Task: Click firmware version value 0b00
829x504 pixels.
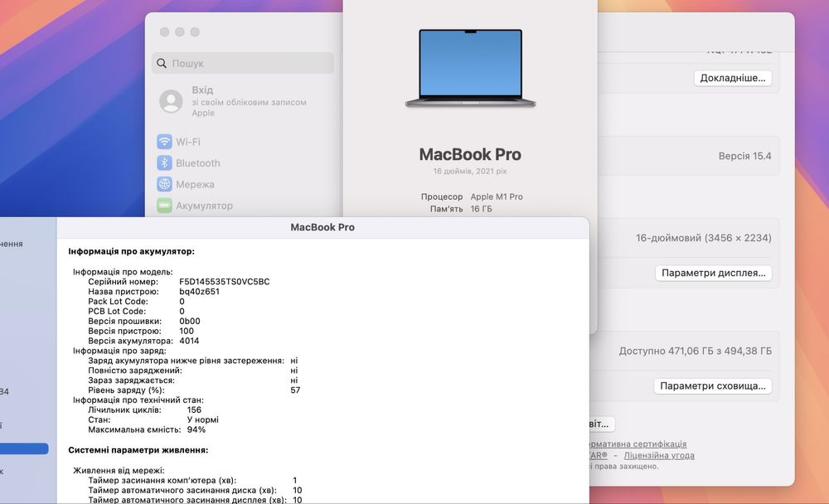Action: coord(189,321)
